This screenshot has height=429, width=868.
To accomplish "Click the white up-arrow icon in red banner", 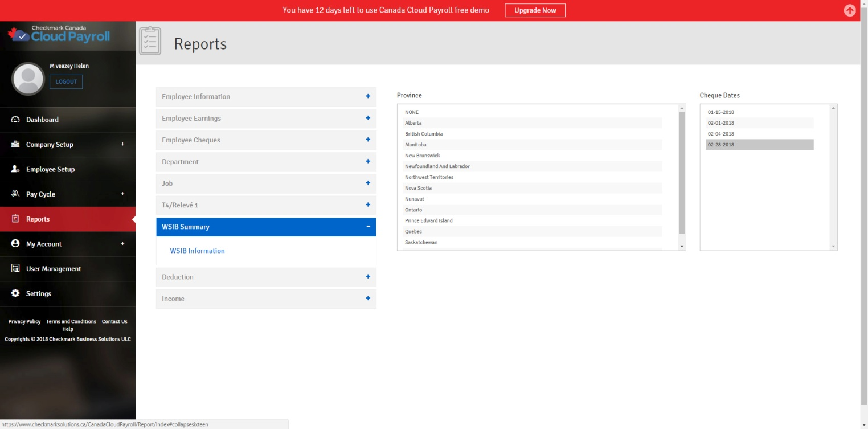I will click(x=850, y=10).
